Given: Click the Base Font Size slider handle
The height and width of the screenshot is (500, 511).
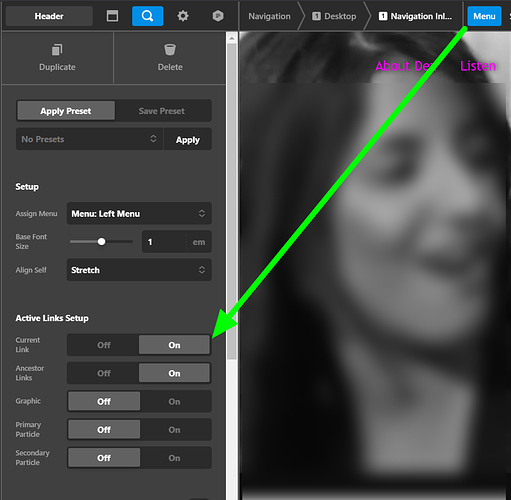Looking at the screenshot, I should click(101, 242).
